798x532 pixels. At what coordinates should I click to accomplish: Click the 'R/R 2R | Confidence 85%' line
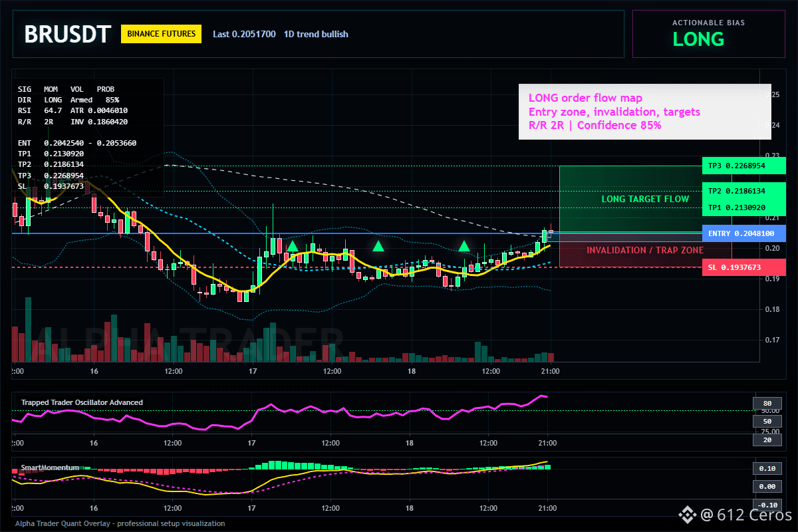595,125
